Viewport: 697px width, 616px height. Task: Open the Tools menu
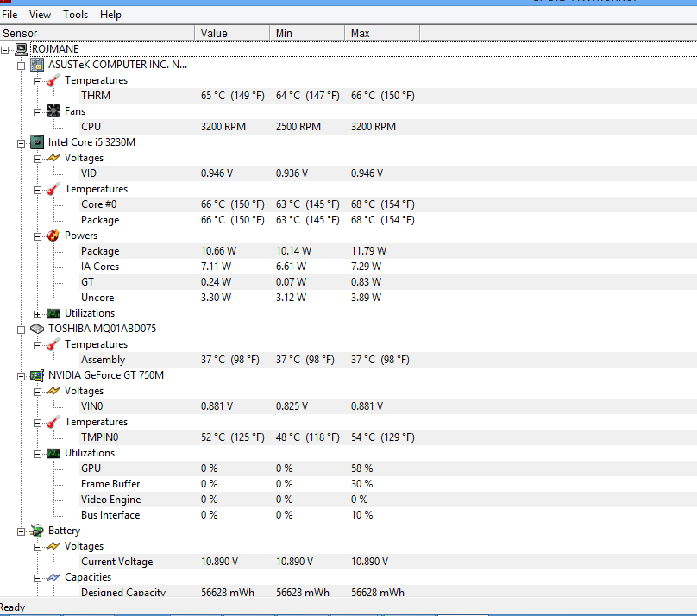click(76, 15)
